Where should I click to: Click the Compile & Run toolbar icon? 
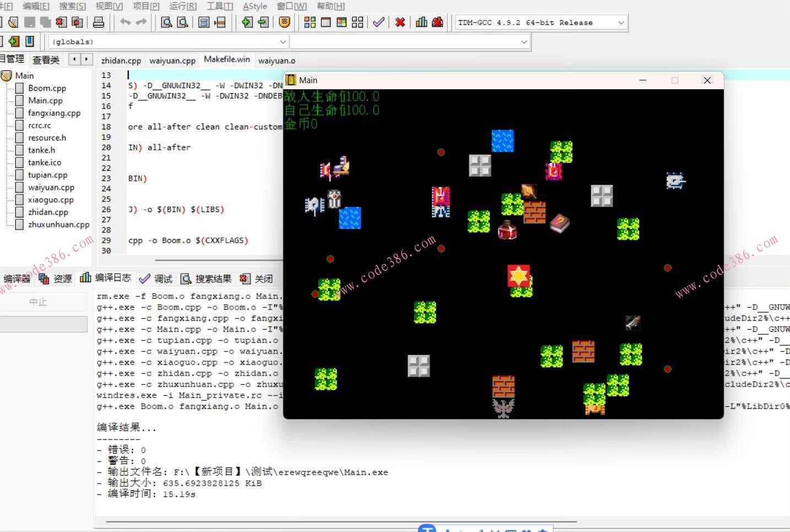pos(342,22)
